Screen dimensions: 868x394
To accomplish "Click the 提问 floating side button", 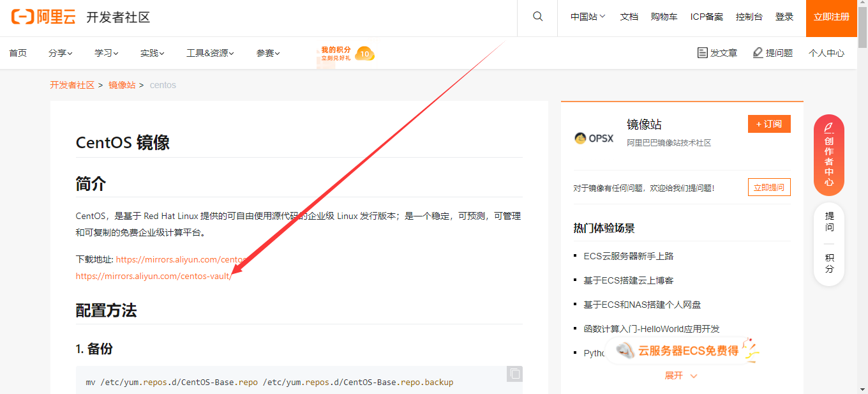I will [829, 222].
